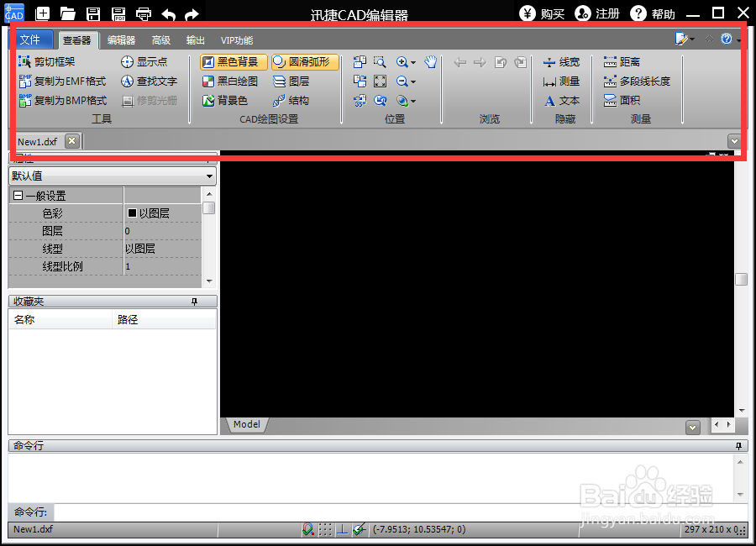The image size is (756, 546).
Task: Click the 注册 register button
Action: click(x=597, y=13)
